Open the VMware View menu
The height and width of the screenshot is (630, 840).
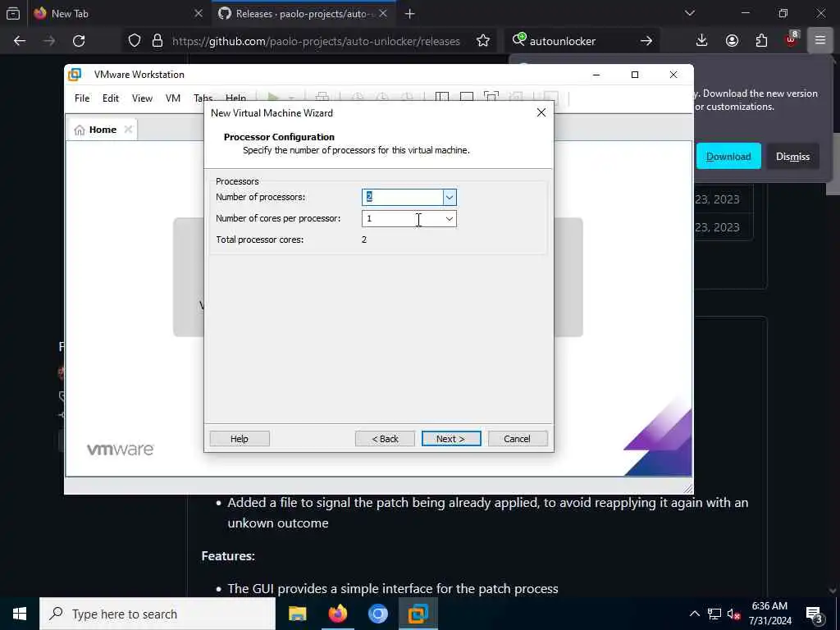coord(142,98)
